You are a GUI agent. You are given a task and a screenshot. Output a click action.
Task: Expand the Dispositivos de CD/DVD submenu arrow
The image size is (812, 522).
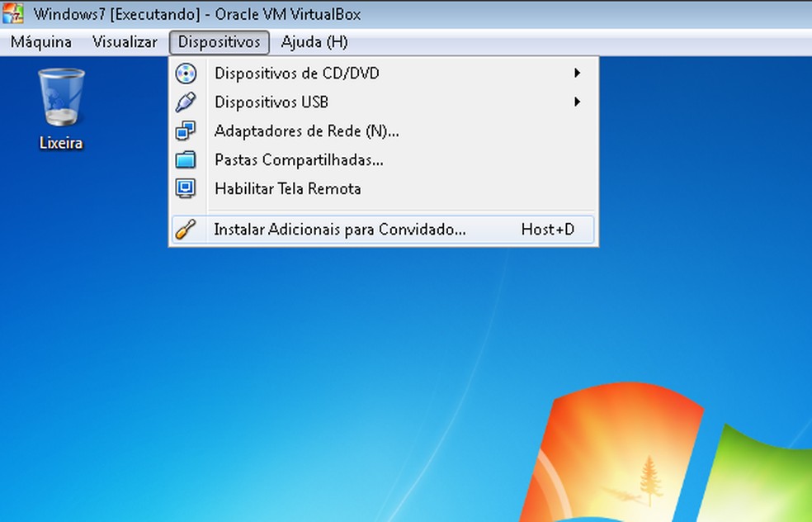coord(577,73)
